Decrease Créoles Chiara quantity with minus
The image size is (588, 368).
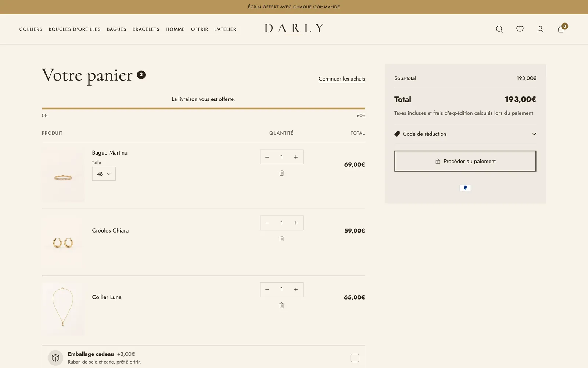[267, 223]
